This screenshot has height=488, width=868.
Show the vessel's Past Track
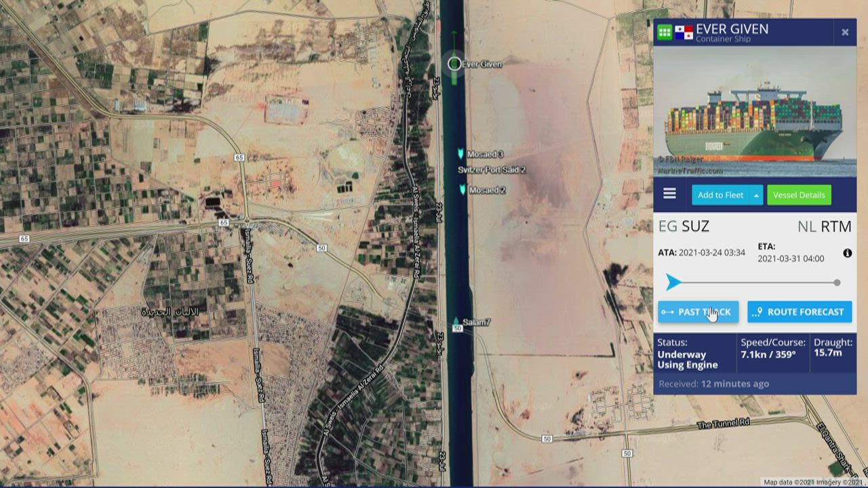click(698, 312)
